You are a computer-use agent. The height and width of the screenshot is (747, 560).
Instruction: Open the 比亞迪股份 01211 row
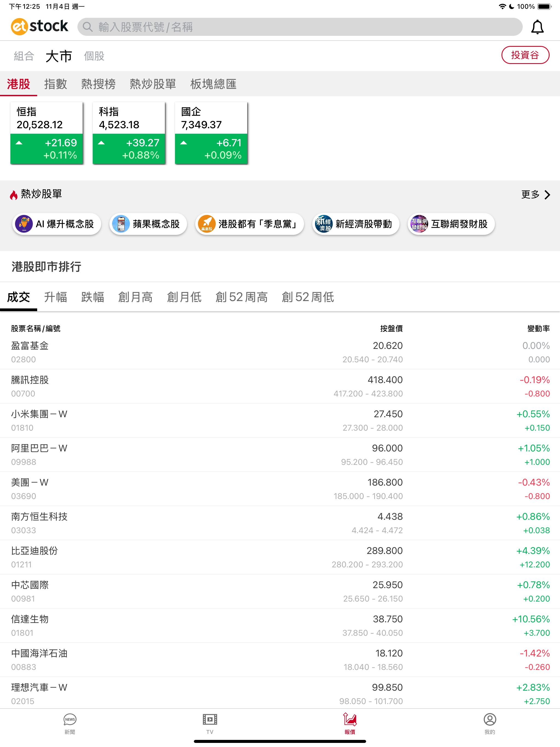click(x=280, y=557)
